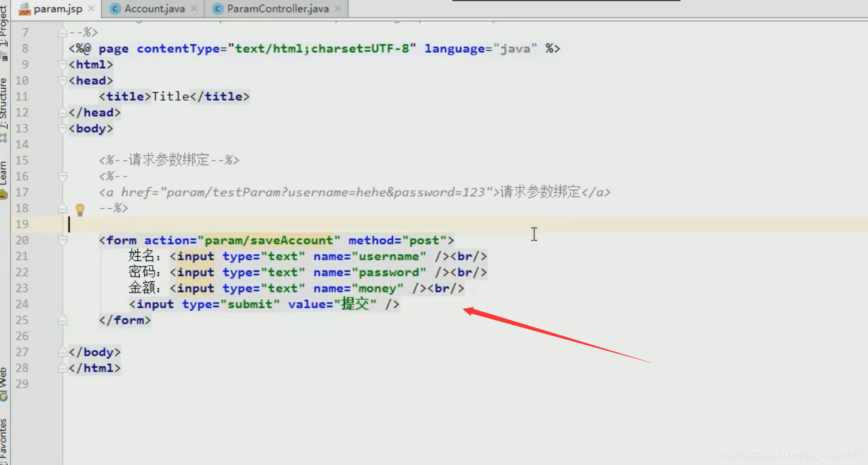This screenshot has width=868, height=465.
Task: Toggle the fold marker at closing form line 25
Action: point(62,320)
